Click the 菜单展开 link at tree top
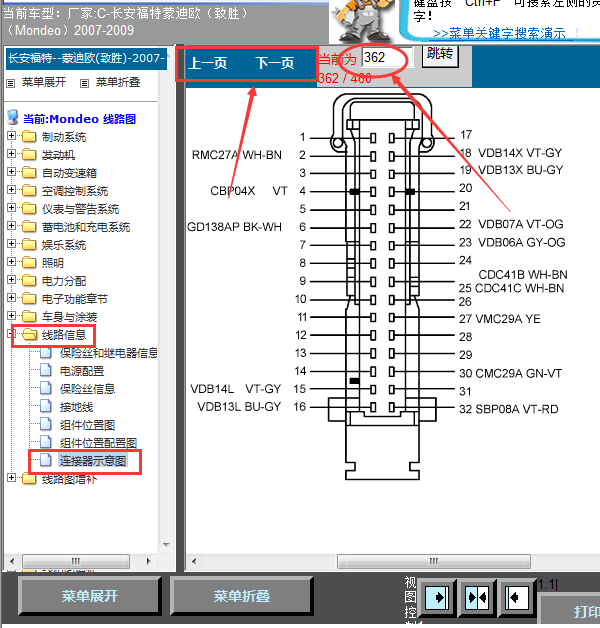The height and width of the screenshot is (628, 600). 44,83
